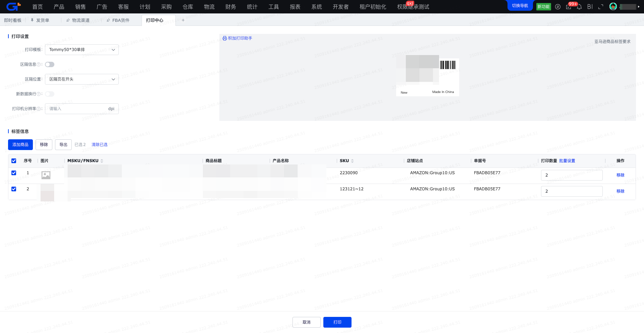Open the BI icon in the header
This screenshot has width=644, height=333.
[590, 7]
